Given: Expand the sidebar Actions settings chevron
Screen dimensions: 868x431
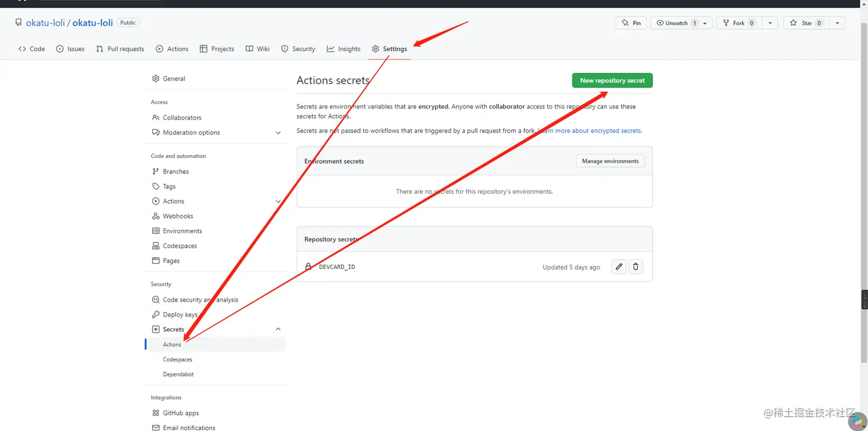Looking at the screenshot, I should pos(278,201).
